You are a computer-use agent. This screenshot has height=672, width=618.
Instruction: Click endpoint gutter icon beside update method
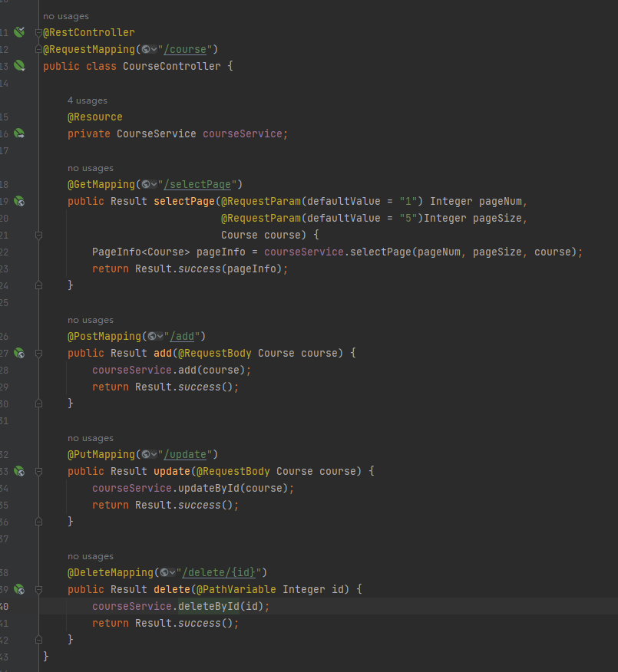point(19,471)
